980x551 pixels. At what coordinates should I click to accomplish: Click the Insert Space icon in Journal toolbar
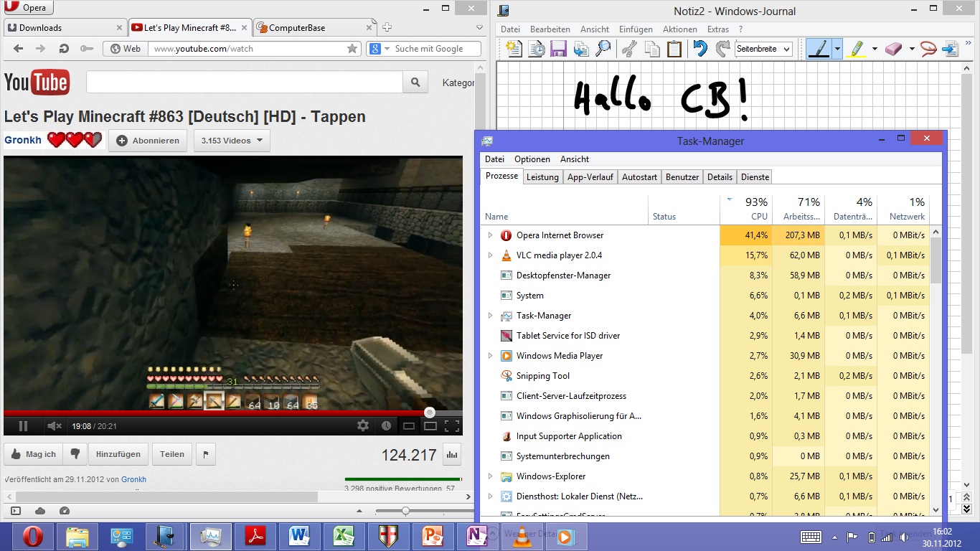point(950,49)
